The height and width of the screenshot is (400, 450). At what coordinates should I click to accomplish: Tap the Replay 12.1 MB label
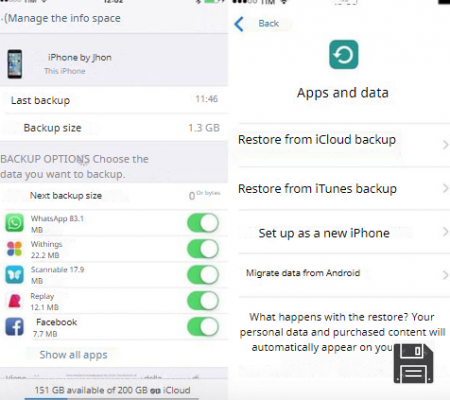[44, 302]
